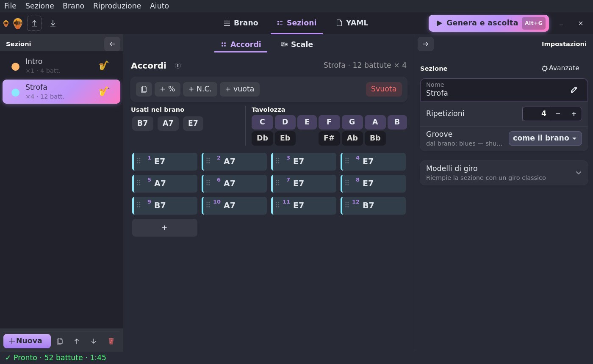Image resolution: width=593 pixels, height=364 pixels.
Task: Expand the Modelli di giro panel
Action: pos(504,173)
